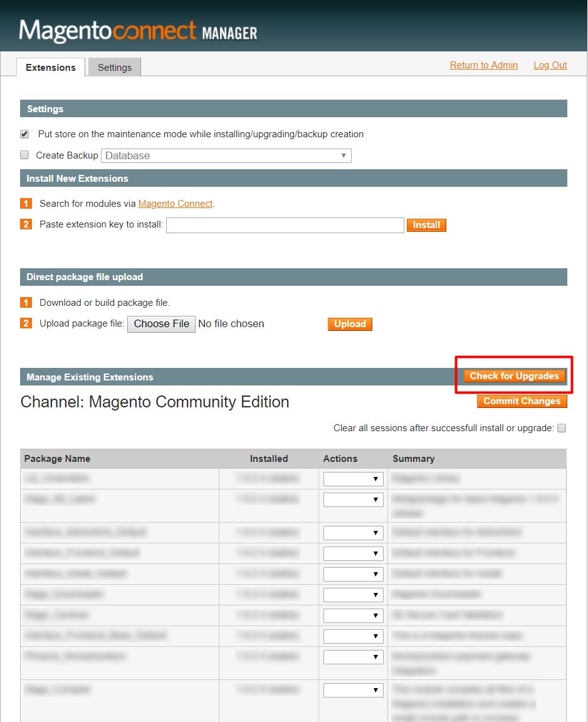This screenshot has height=722, width=588.
Task: Click the Direct package file upload heading
Action: (85, 277)
